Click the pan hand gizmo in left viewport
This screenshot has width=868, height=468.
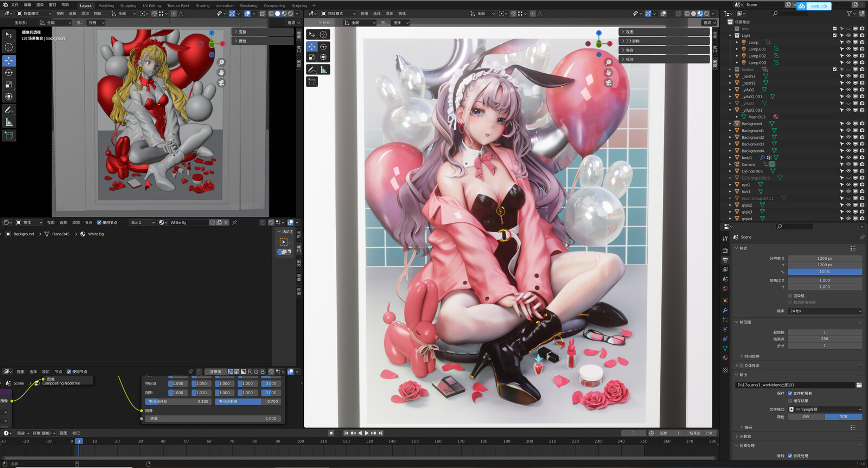(x=221, y=72)
